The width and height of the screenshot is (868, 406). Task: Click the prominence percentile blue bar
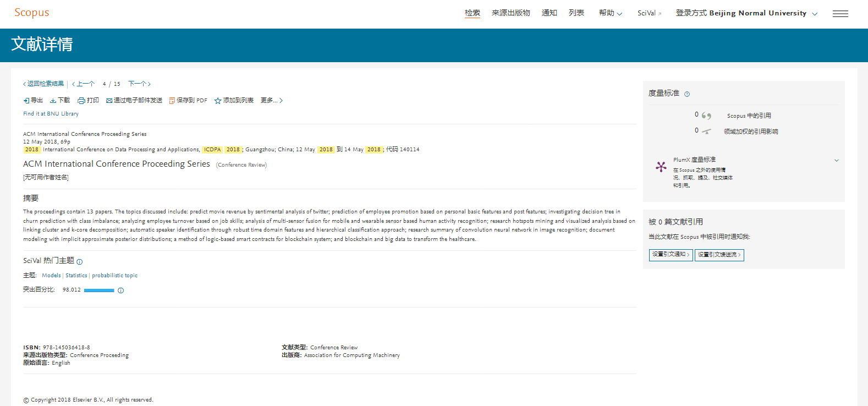99,290
